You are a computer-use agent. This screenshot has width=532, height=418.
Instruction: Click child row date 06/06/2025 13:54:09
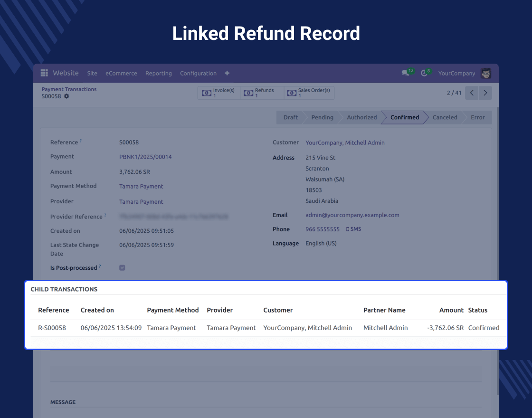(111, 328)
